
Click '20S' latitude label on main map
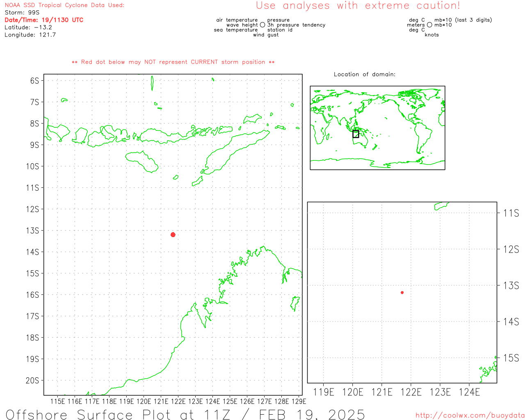pyautogui.click(x=32, y=380)
